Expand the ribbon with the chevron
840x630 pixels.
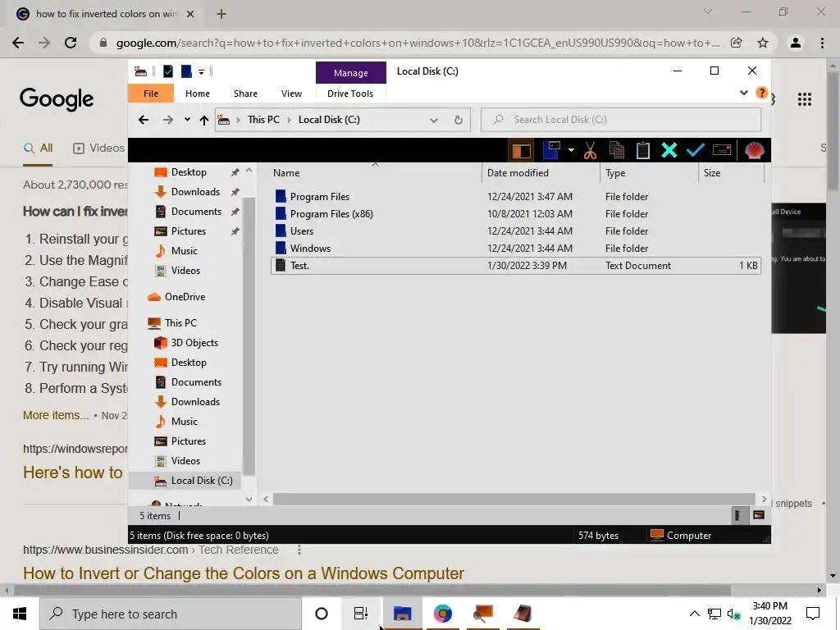[x=743, y=93]
